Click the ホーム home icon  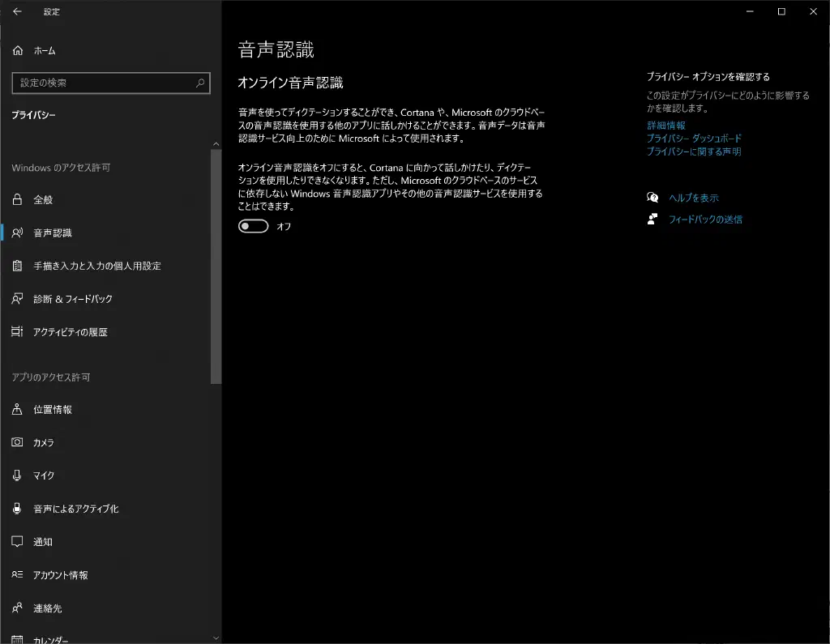(x=18, y=50)
